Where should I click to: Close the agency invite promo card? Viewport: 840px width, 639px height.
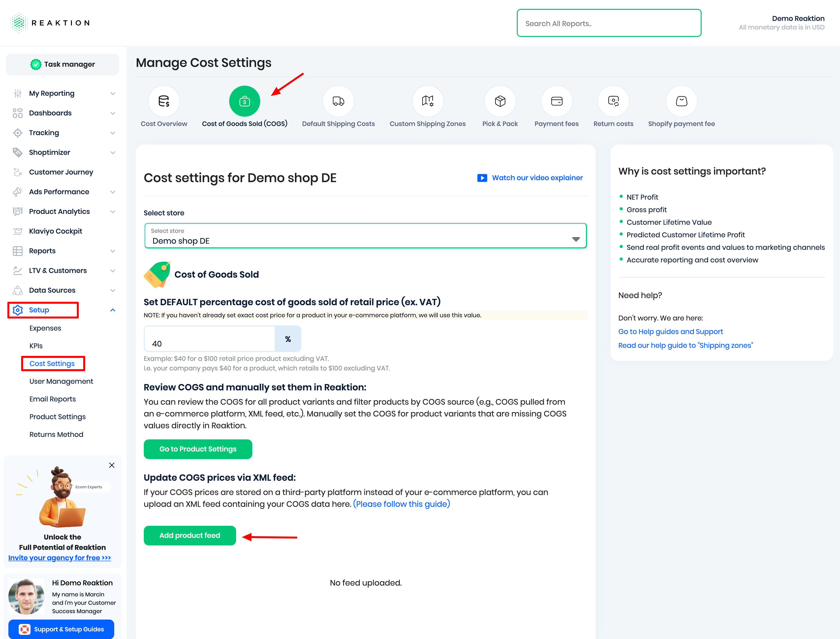[112, 465]
